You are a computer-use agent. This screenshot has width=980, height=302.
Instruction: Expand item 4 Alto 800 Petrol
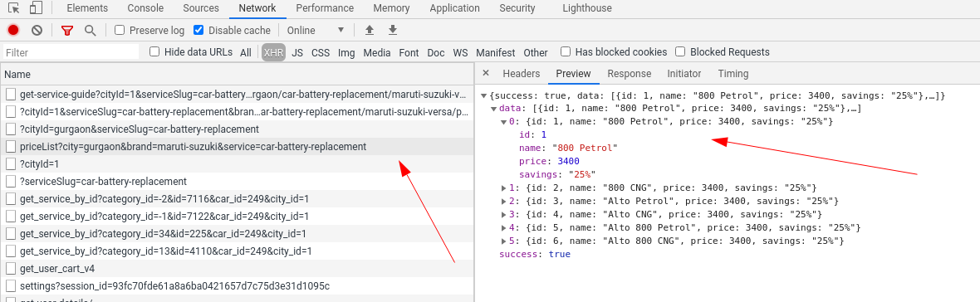coord(504,227)
